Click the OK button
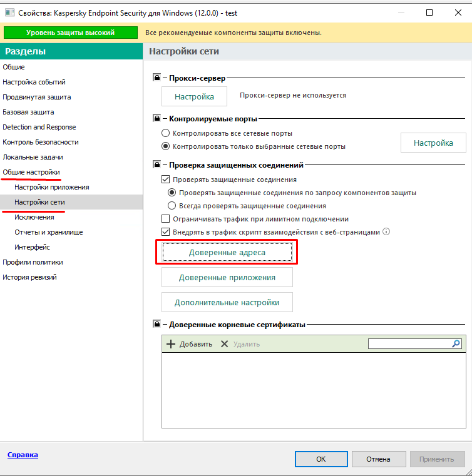 click(x=321, y=459)
